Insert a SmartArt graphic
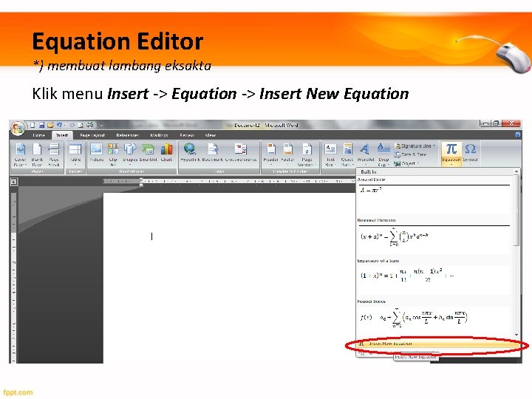The width and height of the screenshot is (532, 399). click(148, 152)
